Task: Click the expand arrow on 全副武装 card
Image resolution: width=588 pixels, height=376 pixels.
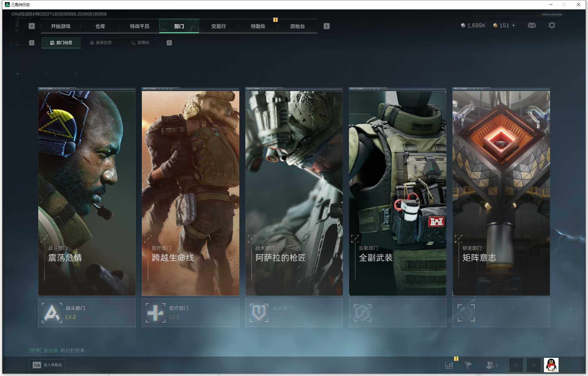Action: [355, 239]
